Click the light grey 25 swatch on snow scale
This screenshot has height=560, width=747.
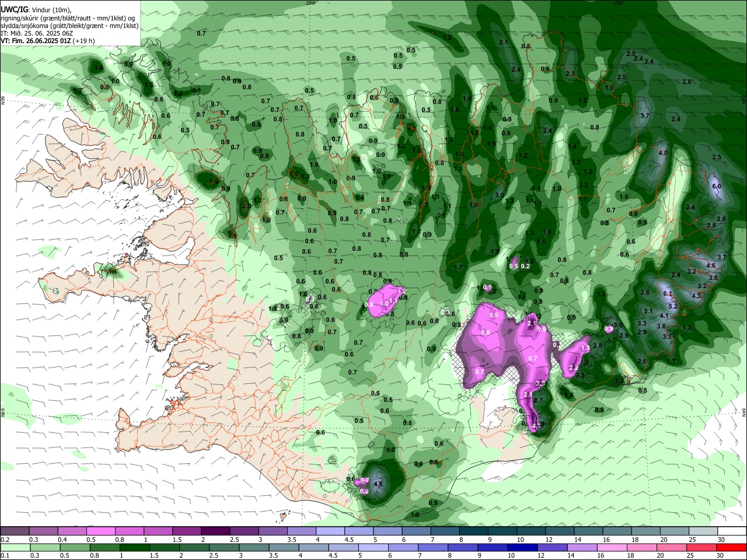pos(702,531)
